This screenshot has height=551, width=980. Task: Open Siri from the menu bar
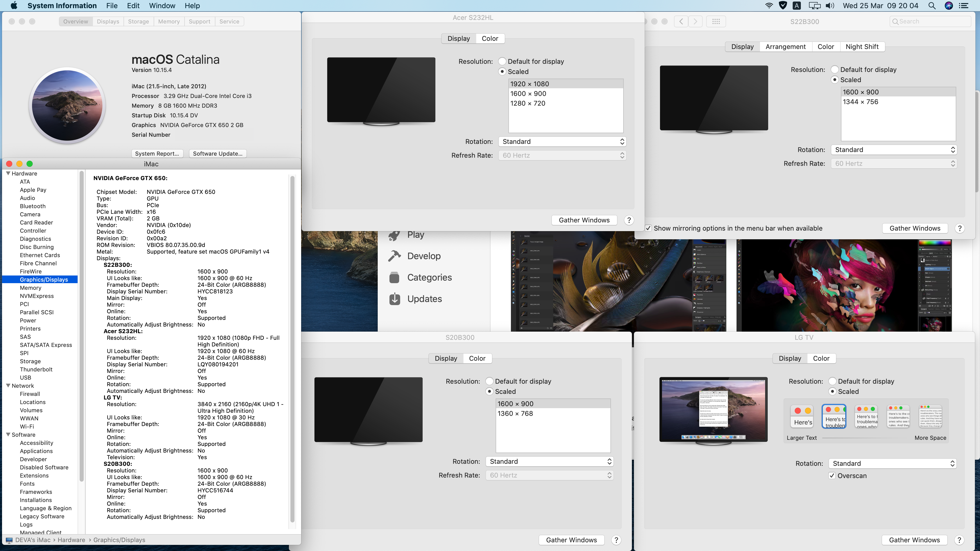pyautogui.click(x=949, y=6)
